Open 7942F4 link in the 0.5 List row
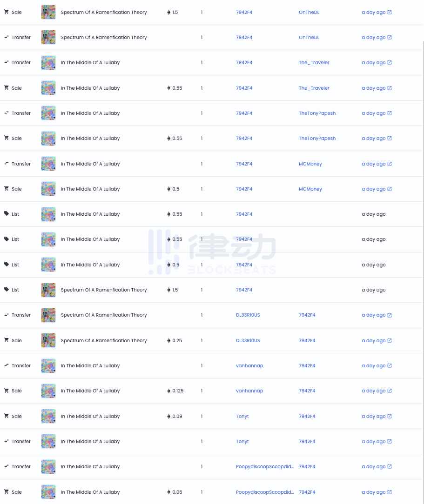Viewport: 424px width, 504px height. (x=244, y=265)
